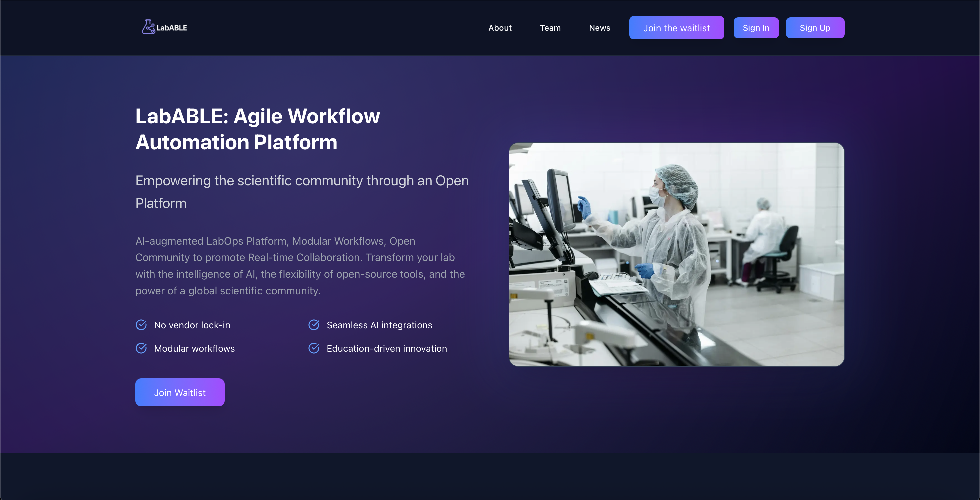
Task: Click the No vendor lock-in feature text
Action: pos(192,325)
